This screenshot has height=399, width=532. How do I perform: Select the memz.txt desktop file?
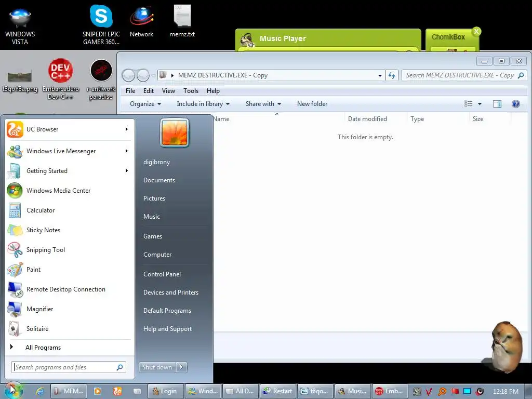pos(182,21)
